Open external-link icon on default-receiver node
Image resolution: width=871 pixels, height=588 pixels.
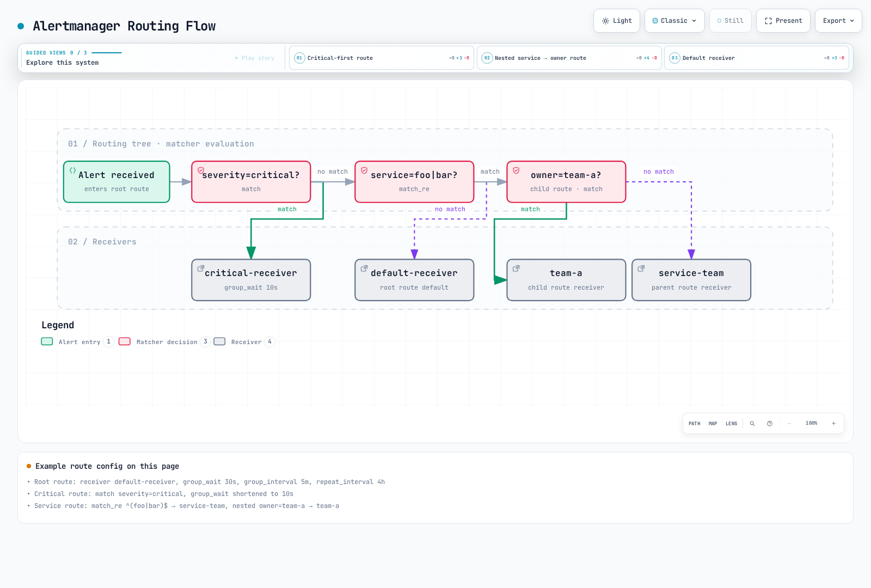pyautogui.click(x=364, y=268)
